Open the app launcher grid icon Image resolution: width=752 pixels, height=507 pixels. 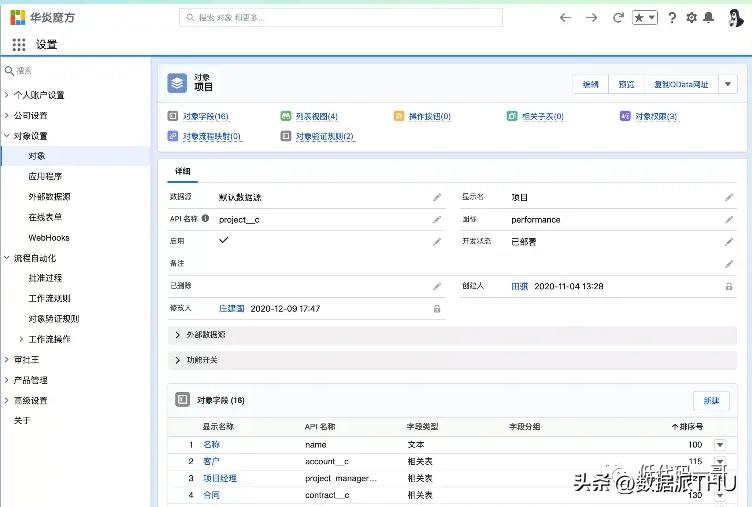(x=19, y=45)
